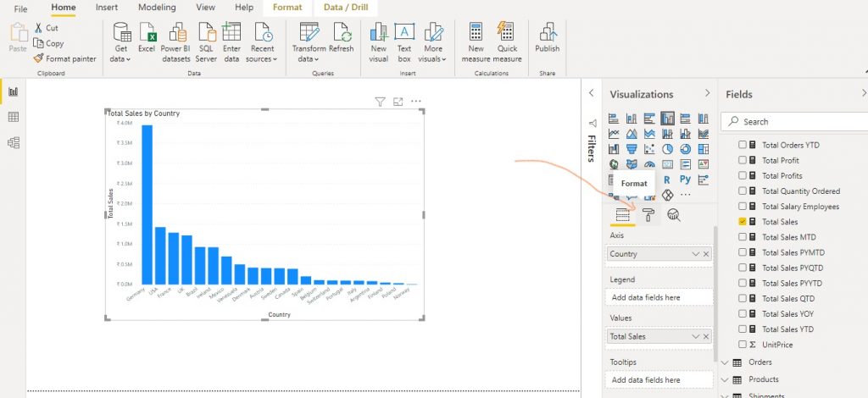
Task: Insert the R script visual
Action: [667, 180]
